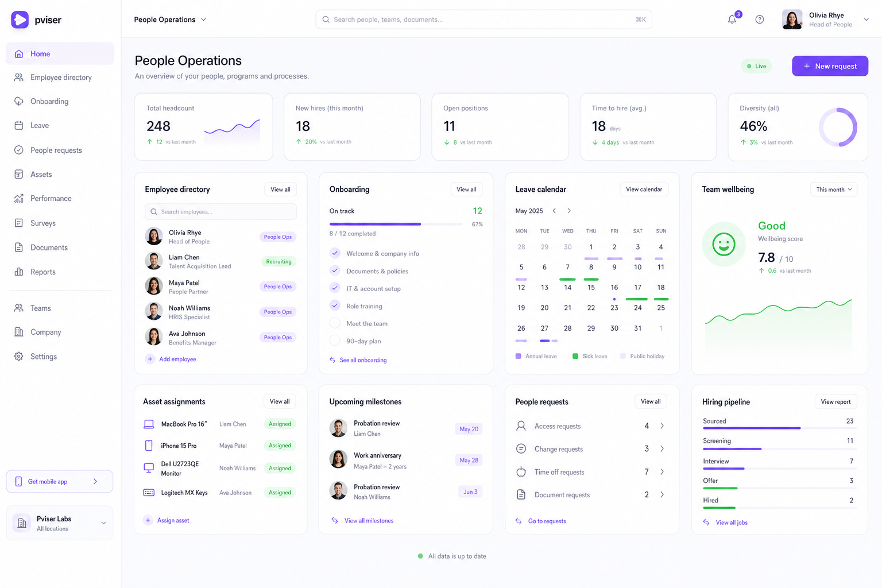Open Employee directory in sidebar
The width and height of the screenshot is (882, 588).
(x=60, y=78)
